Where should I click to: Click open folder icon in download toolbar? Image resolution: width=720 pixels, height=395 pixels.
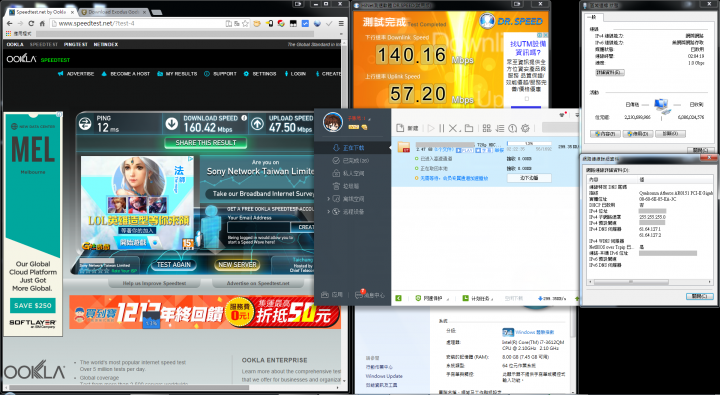[468, 128]
